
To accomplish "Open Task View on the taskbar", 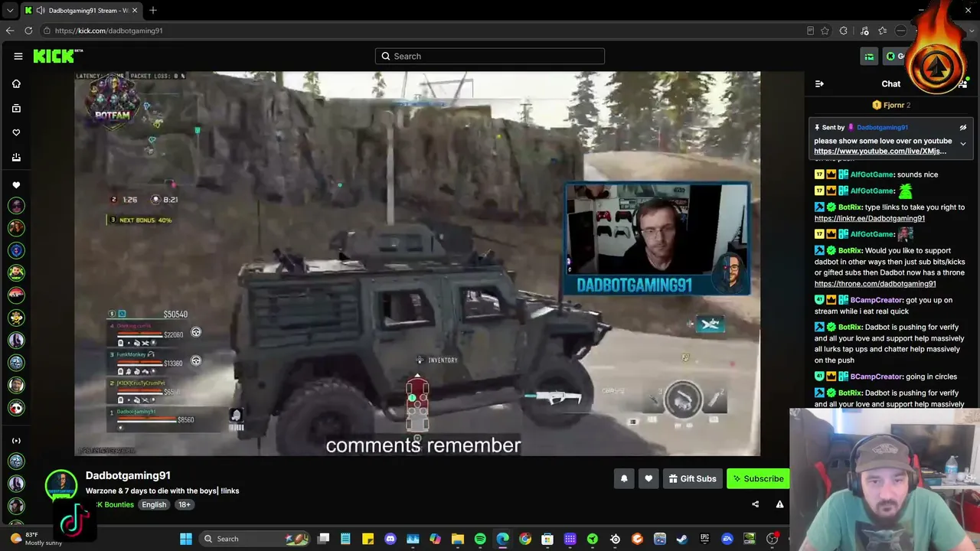I will point(323,539).
